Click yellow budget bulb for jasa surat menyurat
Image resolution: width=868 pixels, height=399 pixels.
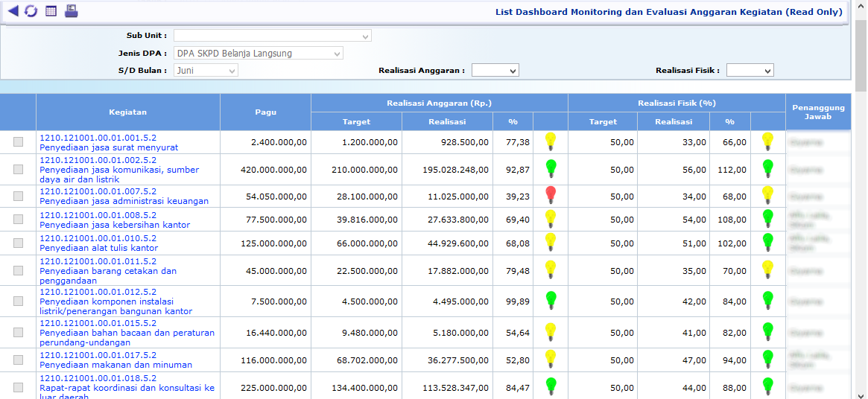(x=551, y=141)
